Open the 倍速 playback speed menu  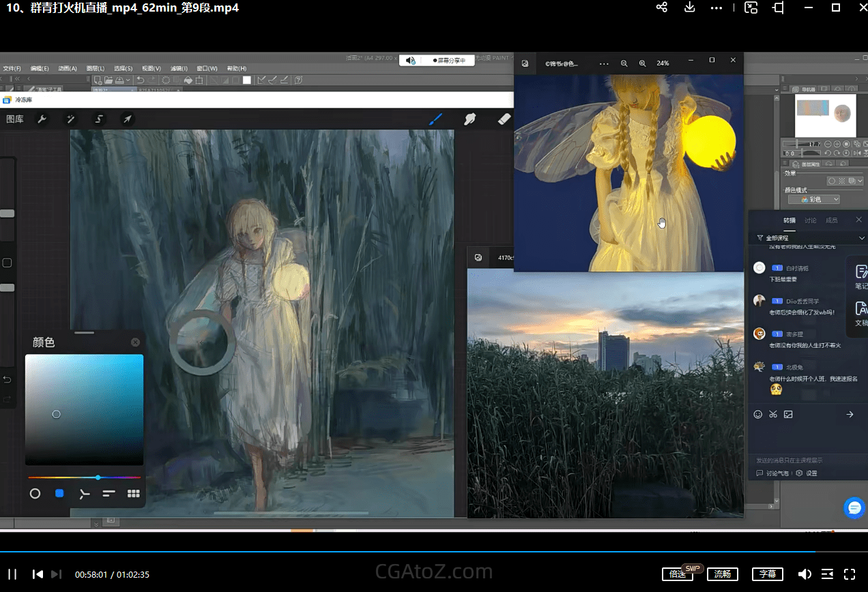pyautogui.click(x=677, y=574)
